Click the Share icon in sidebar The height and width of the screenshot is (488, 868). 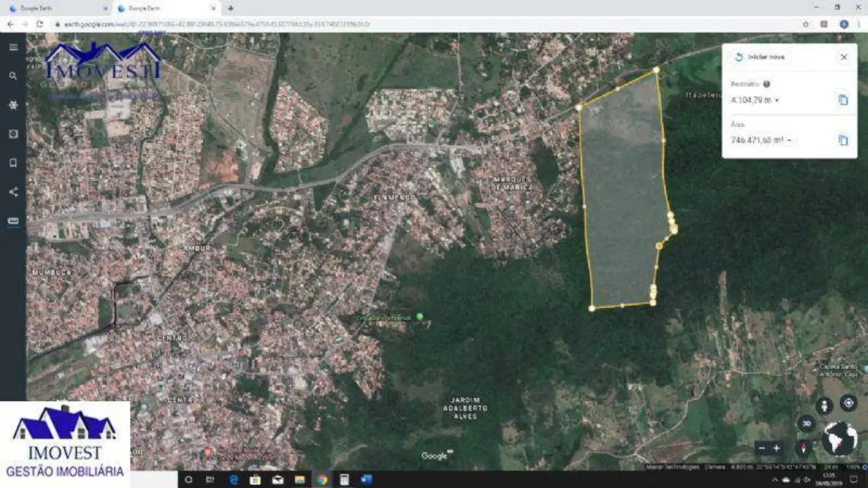pyautogui.click(x=14, y=192)
